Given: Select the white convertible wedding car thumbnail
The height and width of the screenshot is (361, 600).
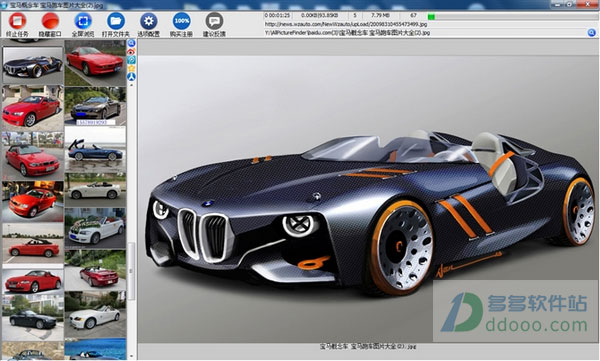Looking at the screenshot, I should (x=95, y=227).
